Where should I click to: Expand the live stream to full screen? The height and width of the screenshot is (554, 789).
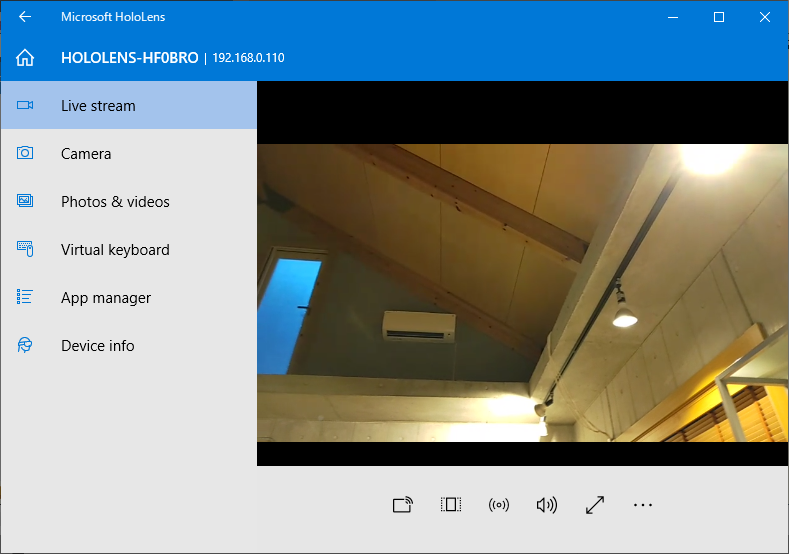coord(595,505)
